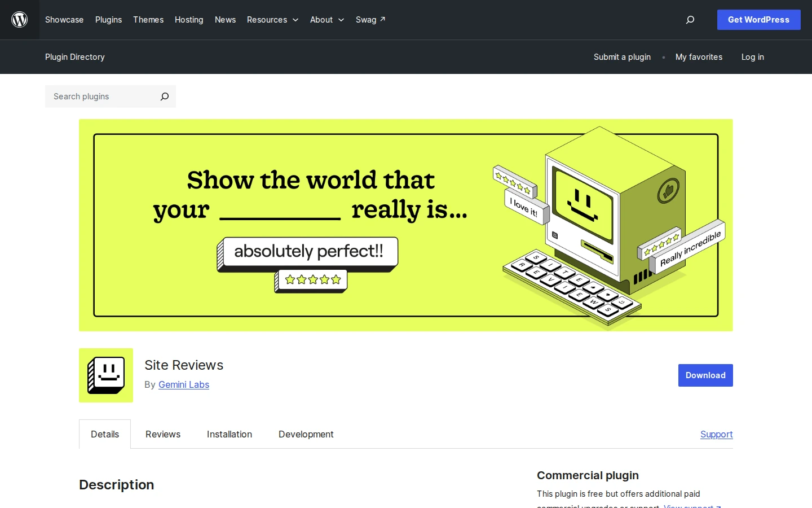This screenshot has height=508, width=812.
Task: Expand the Resources dropdown menu
Action: (x=273, y=20)
